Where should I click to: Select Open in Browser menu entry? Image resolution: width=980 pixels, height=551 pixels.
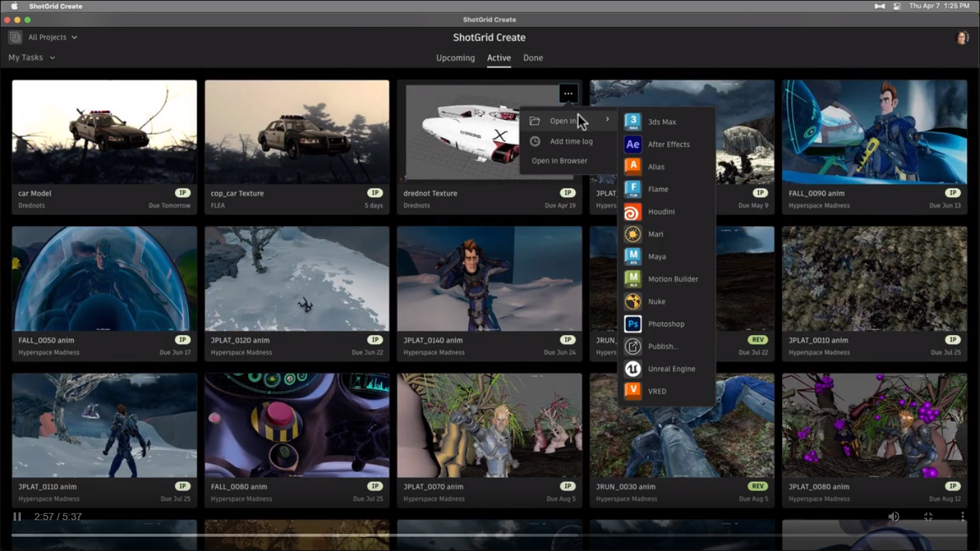tap(568, 161)
